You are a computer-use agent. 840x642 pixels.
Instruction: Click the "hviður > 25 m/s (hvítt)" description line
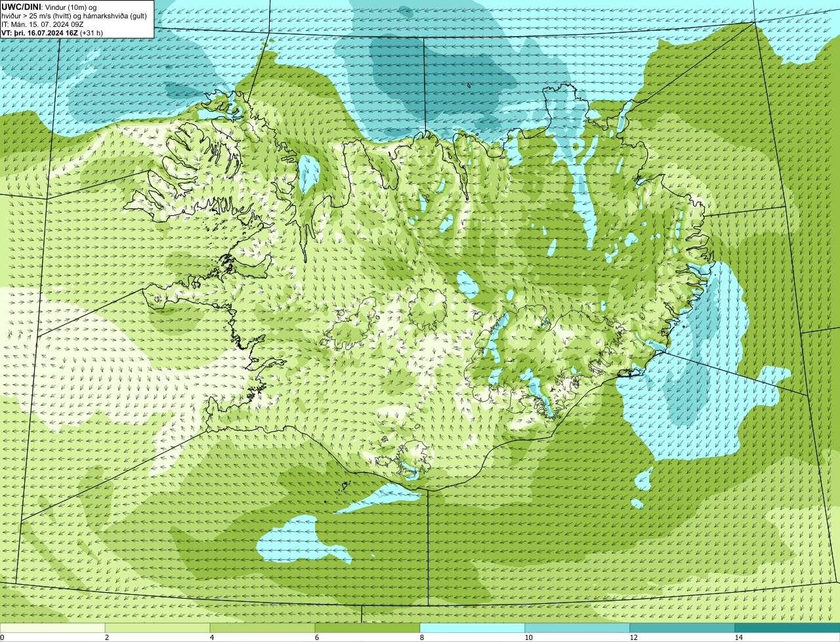pos(73,15)
